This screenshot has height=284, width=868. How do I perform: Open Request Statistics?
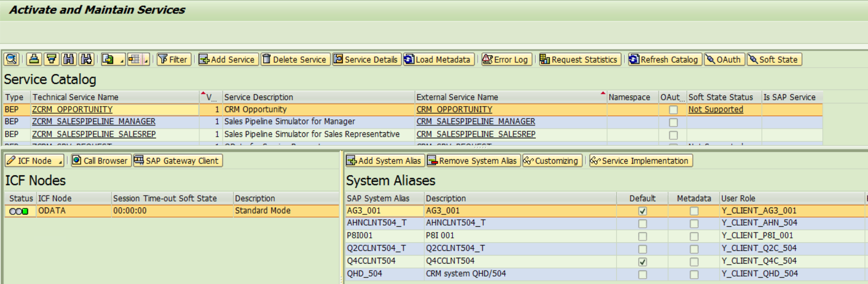click(579, 59)
